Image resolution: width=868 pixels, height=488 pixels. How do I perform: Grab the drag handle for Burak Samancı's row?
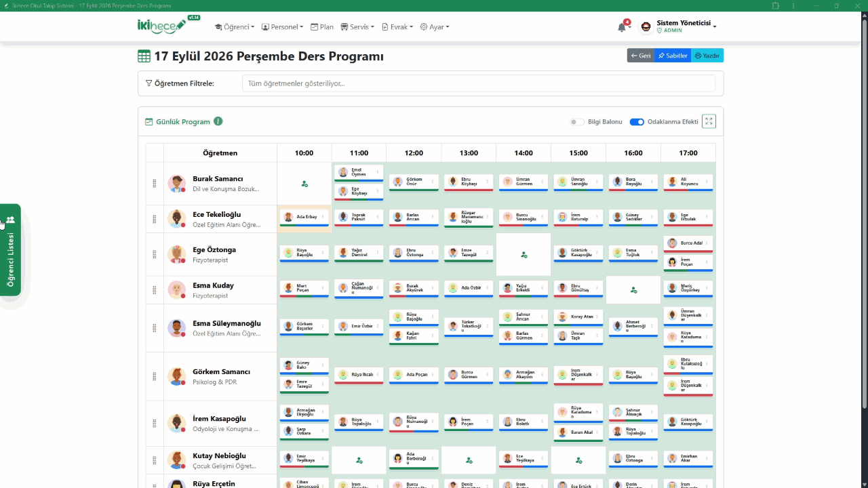point(154,184)
